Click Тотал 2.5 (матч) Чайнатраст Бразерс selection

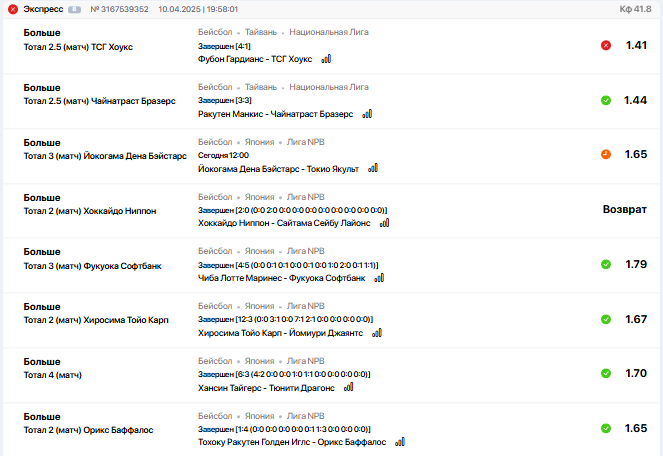point(99,101)
